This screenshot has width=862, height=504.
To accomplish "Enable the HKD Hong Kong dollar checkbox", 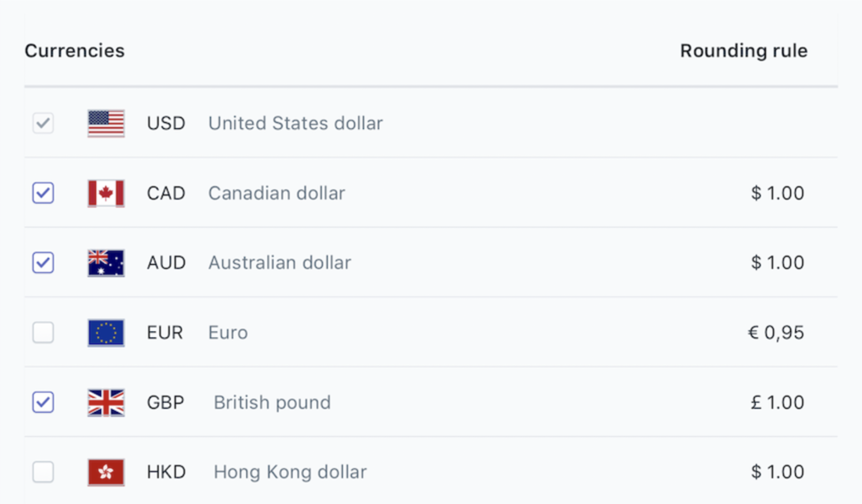I will (43, 472).
